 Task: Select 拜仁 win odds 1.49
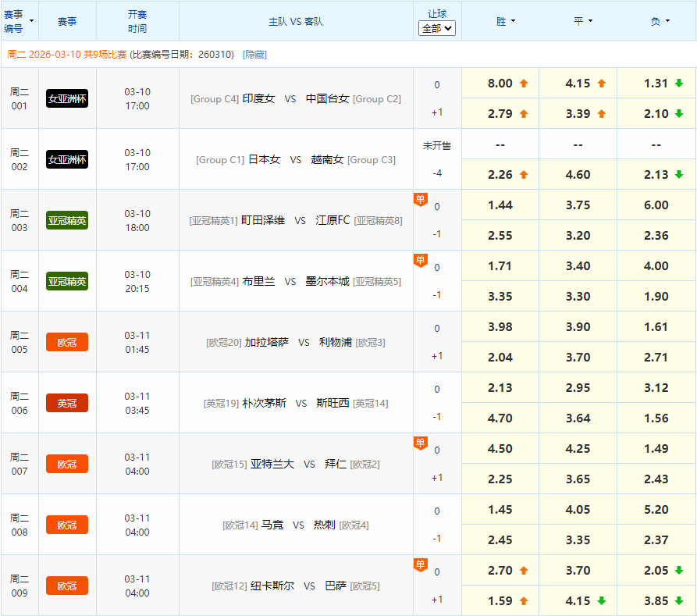(x=656, y=449)
